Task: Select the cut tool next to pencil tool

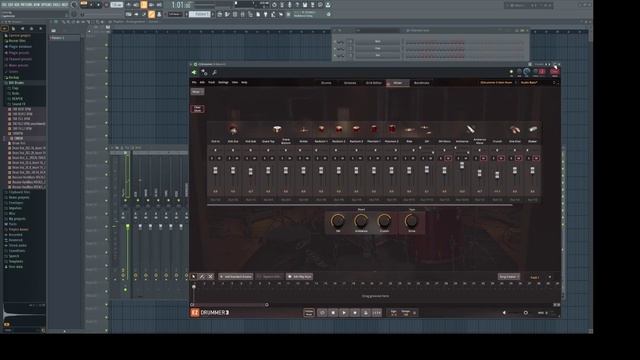Action: pyautogui.click(x=210, y=276)
